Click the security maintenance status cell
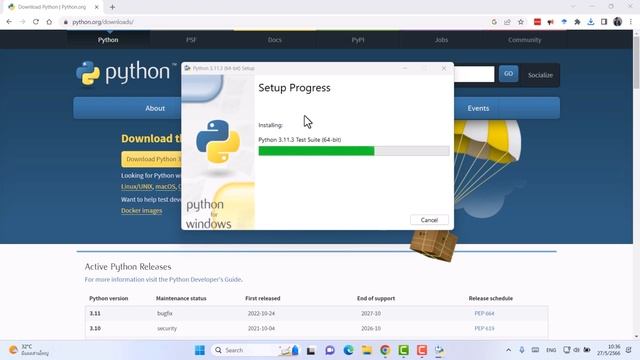This screenshot has width=640, height=360. click(167, 328)
